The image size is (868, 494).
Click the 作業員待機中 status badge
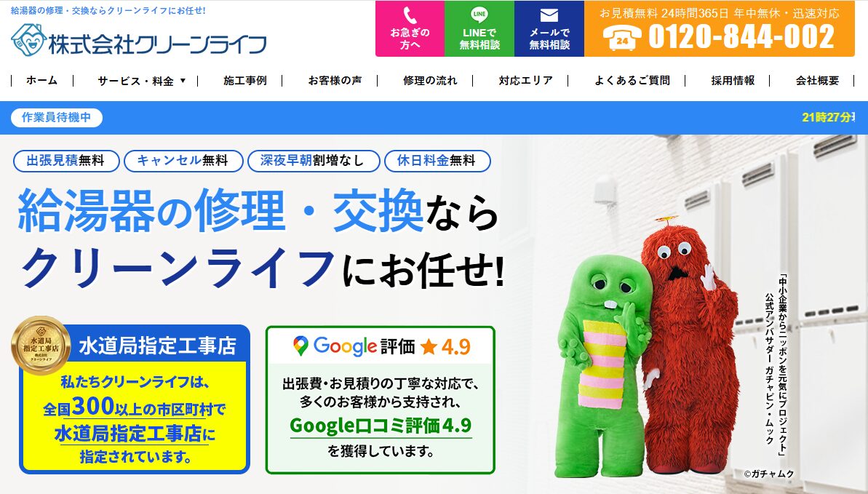(57, 117)
